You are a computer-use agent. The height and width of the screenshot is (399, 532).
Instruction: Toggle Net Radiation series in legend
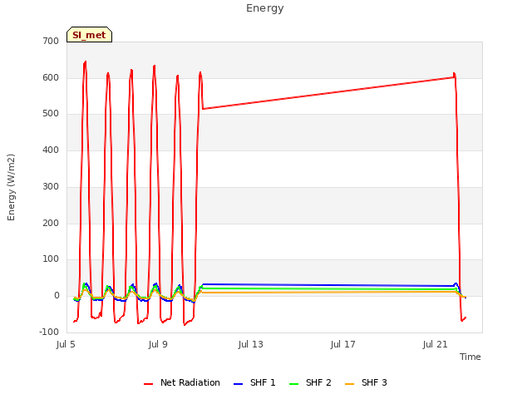pos(182,382)
